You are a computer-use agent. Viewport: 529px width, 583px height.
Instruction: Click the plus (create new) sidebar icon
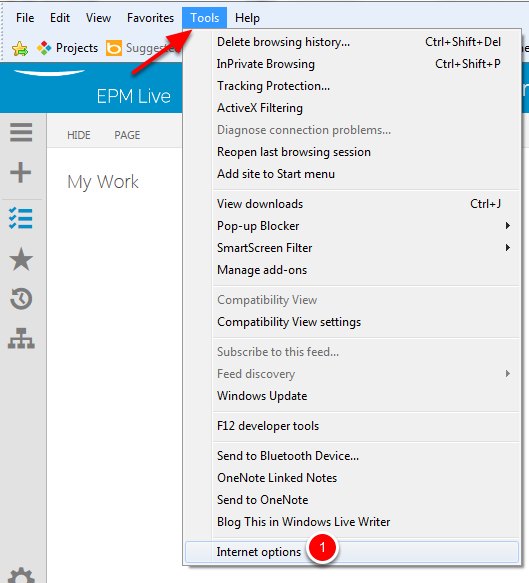[20, 173]
